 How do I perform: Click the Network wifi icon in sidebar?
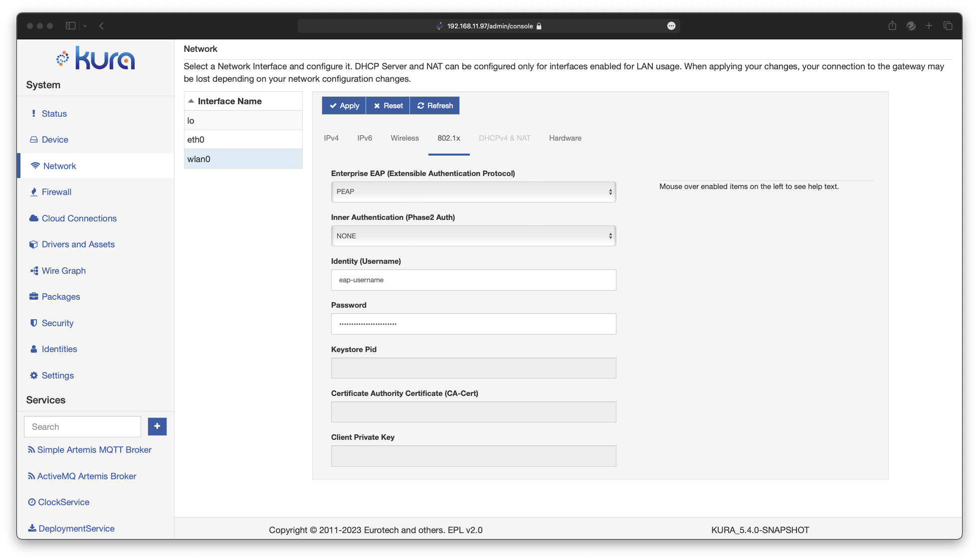(35, 166)
